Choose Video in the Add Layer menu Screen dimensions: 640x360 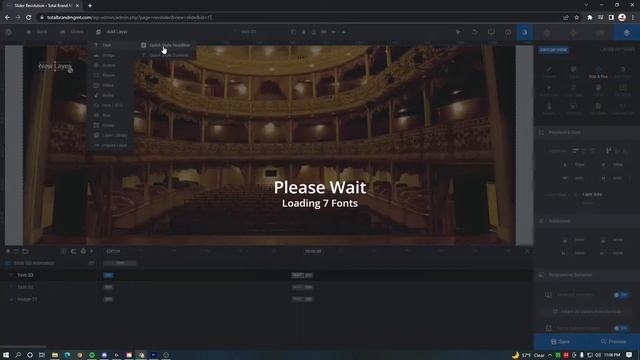coord(111,85)
